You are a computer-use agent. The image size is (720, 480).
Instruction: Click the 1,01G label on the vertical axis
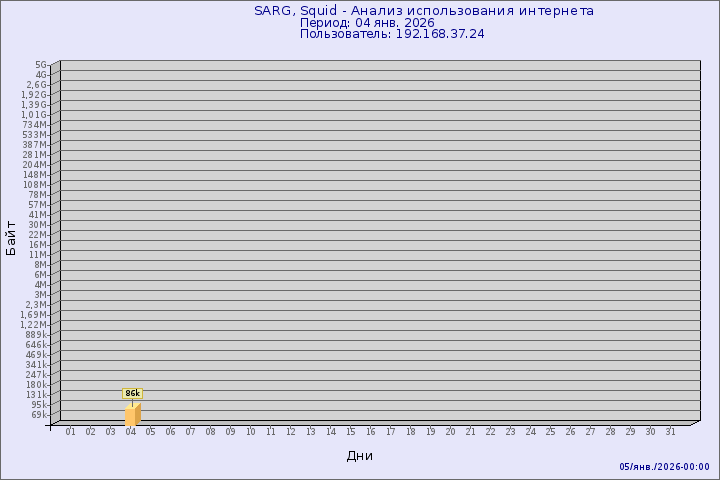[34, 114]
